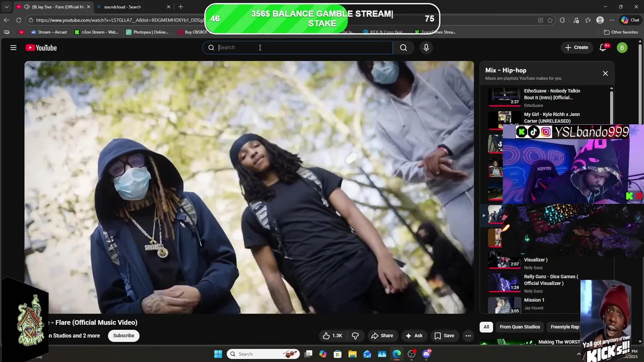The width and height of the screenshot is (644, 362).
Task: Click the YouTube URL in address bar
Action: pyautogui.click(x=121, y=20)
